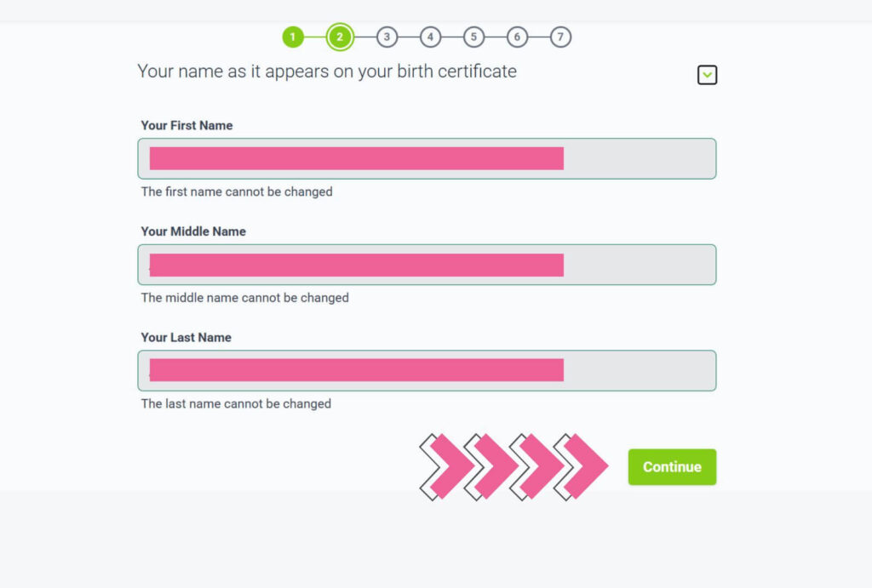Click the progress connector between steps 2 and 3
Image resolution: width=872 pixels, height=588 pixels.
click(x=364, y=37)
